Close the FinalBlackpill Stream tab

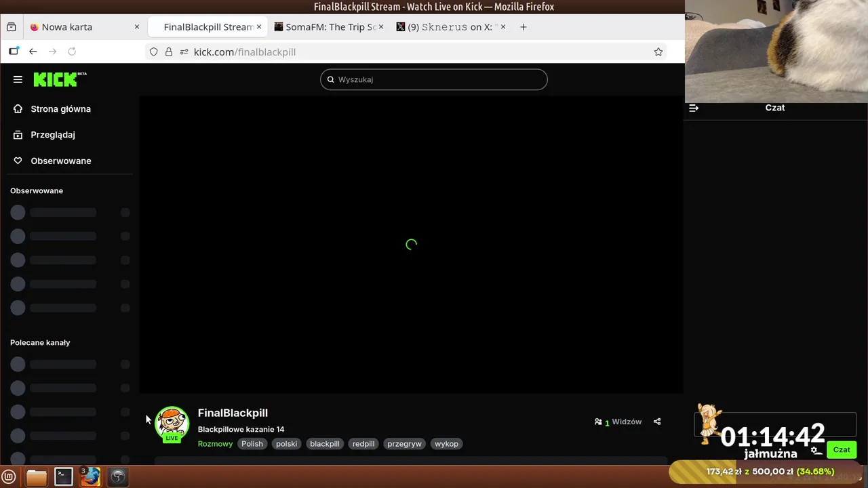point(258,27)
